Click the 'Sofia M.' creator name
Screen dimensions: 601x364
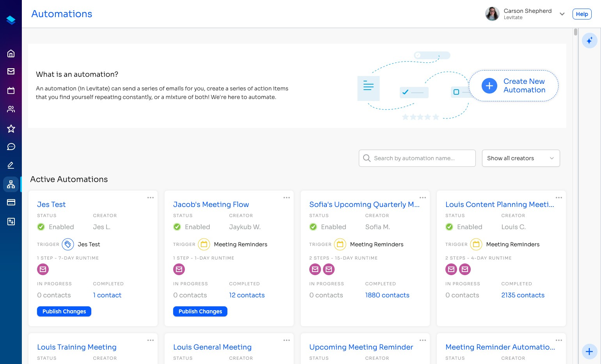pos(378,227)
